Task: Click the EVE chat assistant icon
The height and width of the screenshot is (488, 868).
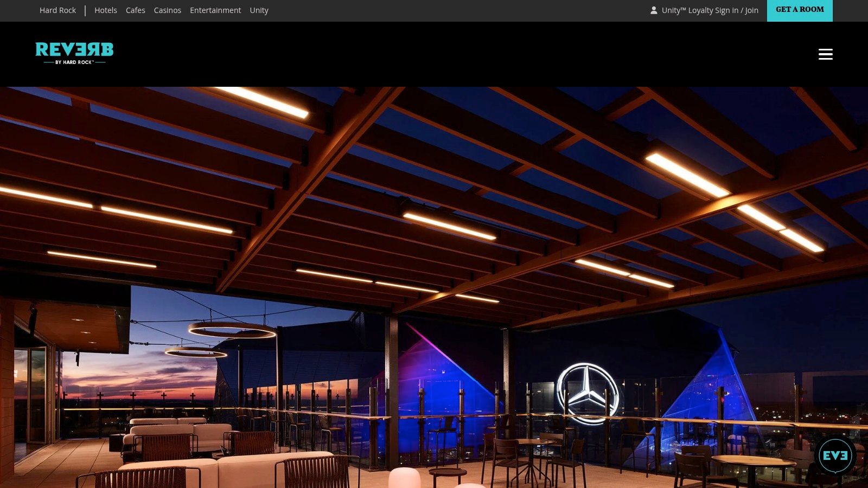Action: pyautogui.click(x=835, y=455)
